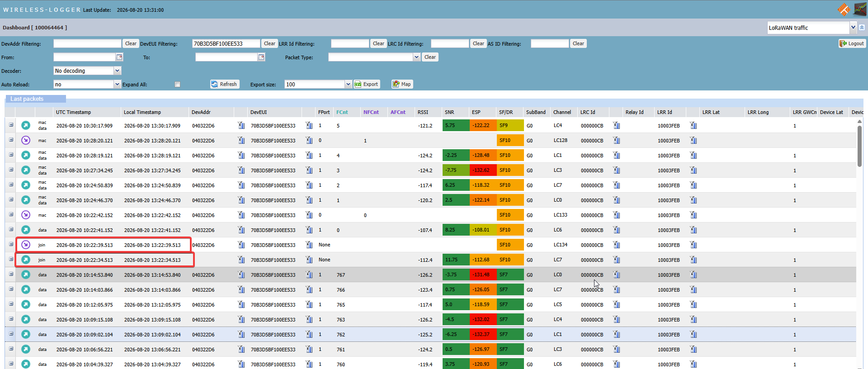This screenshot has height=369, width=868.
Task: Open the Export size dropdown set to 100
Action: tap(318, 84)
